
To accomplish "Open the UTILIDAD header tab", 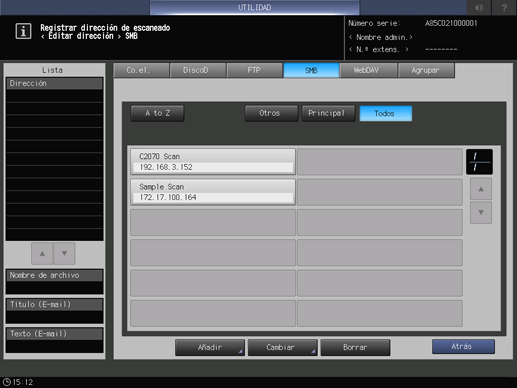I will [x=255, y=7].
